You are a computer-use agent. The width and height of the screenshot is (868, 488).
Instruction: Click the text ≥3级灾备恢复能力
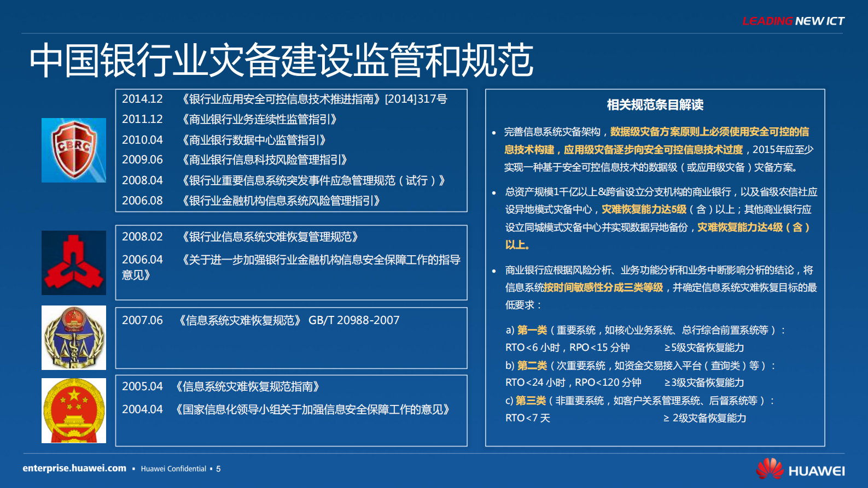[x=704, y=383]
